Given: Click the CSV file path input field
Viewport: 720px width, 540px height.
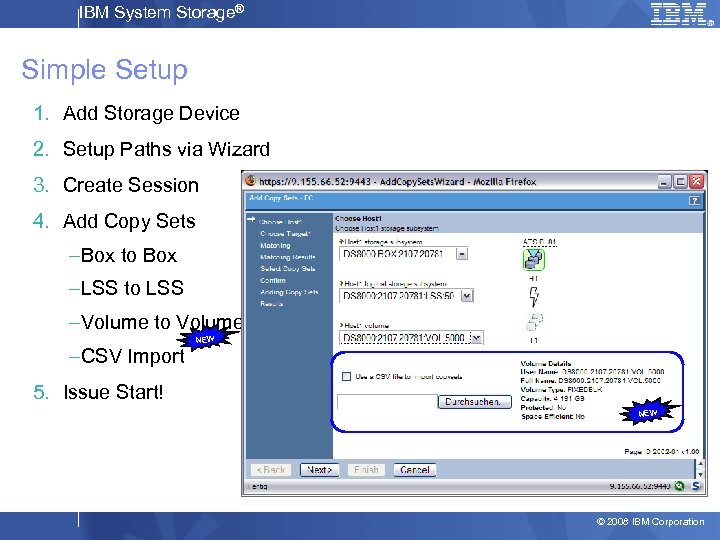Looking at the screenshot, I should [388, 402].
